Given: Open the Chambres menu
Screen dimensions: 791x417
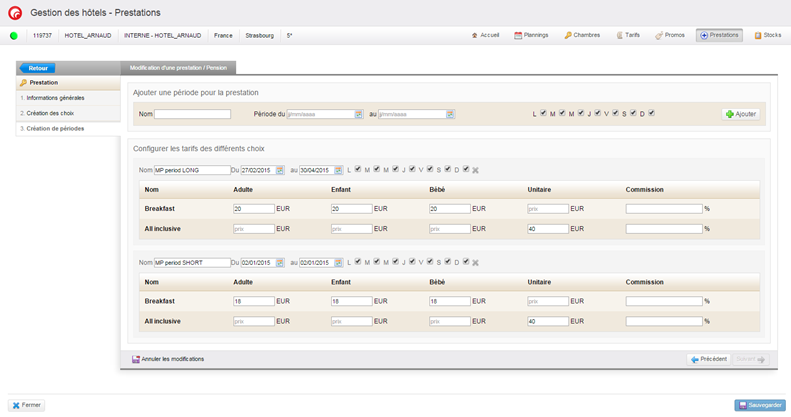Looking at the screenshot, I should (582, 35).
